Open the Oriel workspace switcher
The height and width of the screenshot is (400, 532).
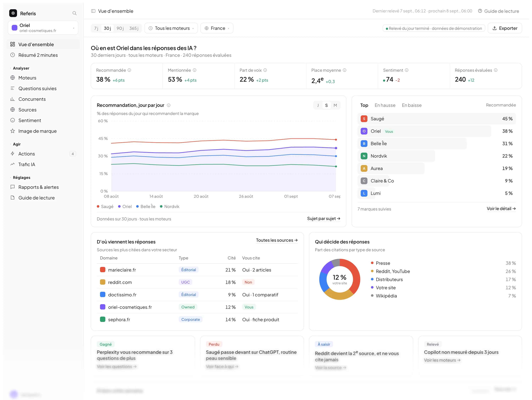43,28
